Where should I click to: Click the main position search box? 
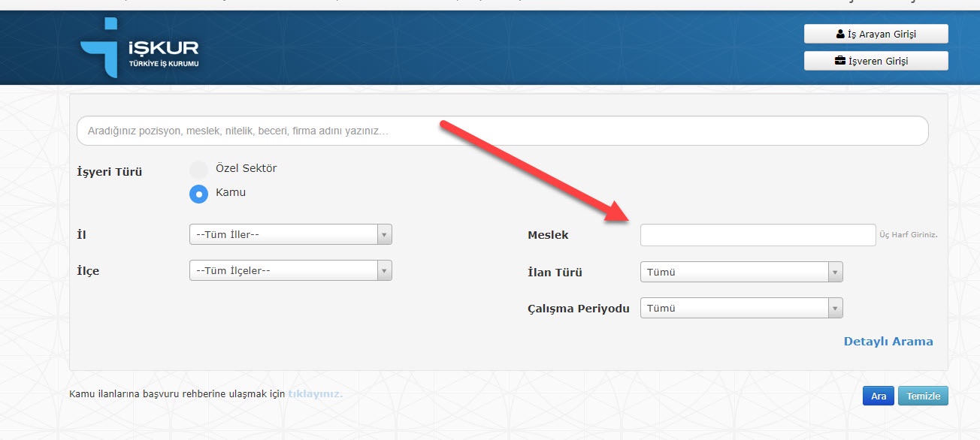point(502,131)
